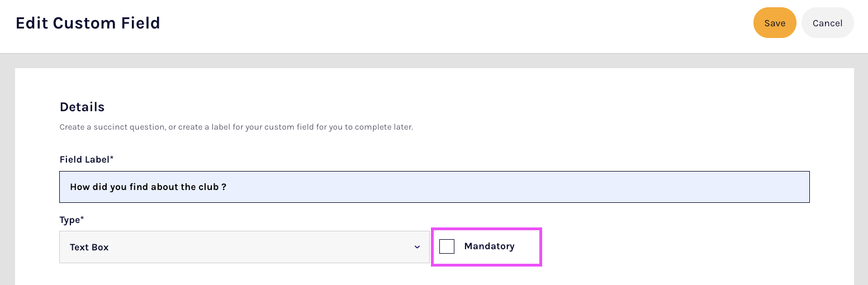Viewport: 868px width, 285px height.
Task: Click the Mandatory label text
Action: [489, 246]
